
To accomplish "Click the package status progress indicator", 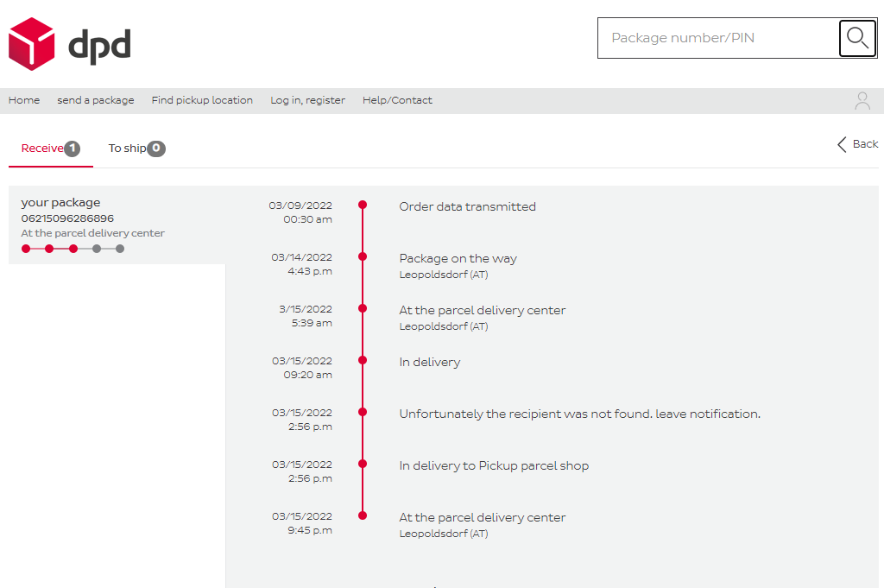I will (73, 249).
